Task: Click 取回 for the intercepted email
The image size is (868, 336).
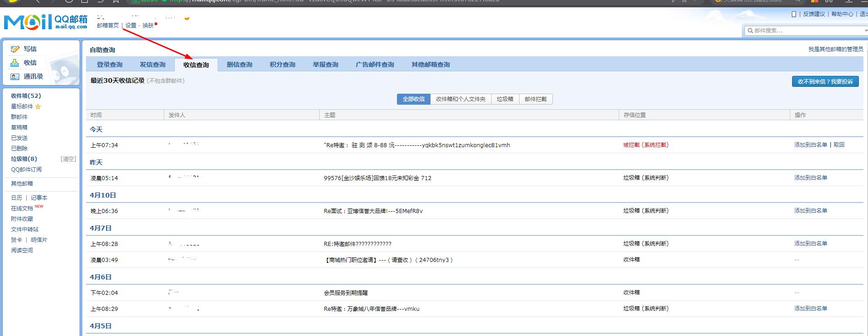Action: [x=839, y=145]
